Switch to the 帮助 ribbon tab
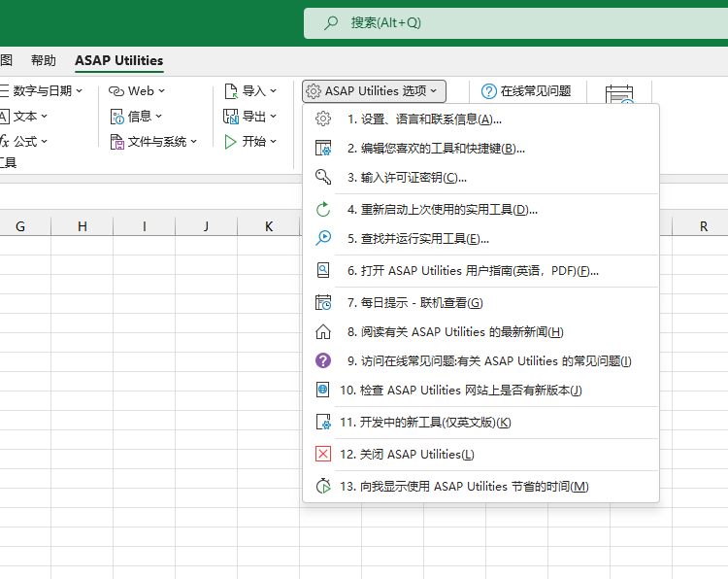The height and width of the screenshot is (579, 728). tap(43, 60)
